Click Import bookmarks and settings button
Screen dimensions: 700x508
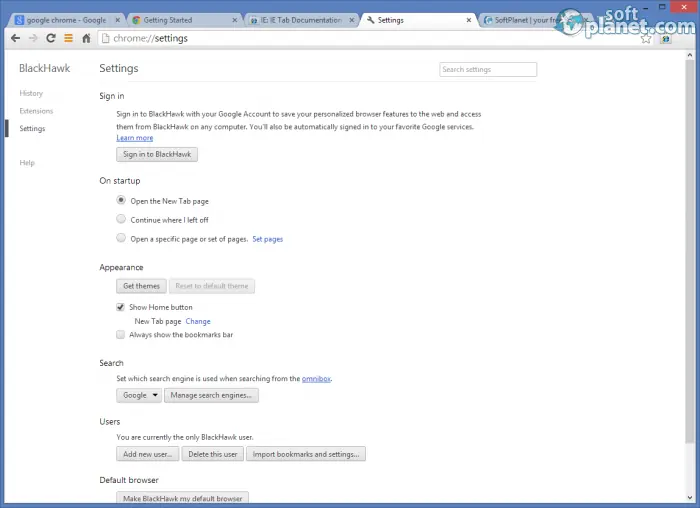coord(306,454)
